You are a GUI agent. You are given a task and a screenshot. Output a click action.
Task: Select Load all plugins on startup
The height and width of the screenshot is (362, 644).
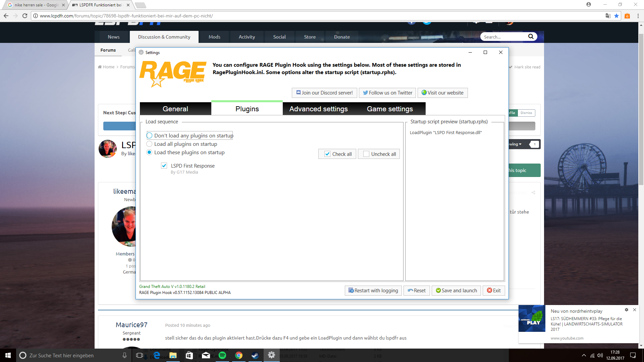pos(150,144)
